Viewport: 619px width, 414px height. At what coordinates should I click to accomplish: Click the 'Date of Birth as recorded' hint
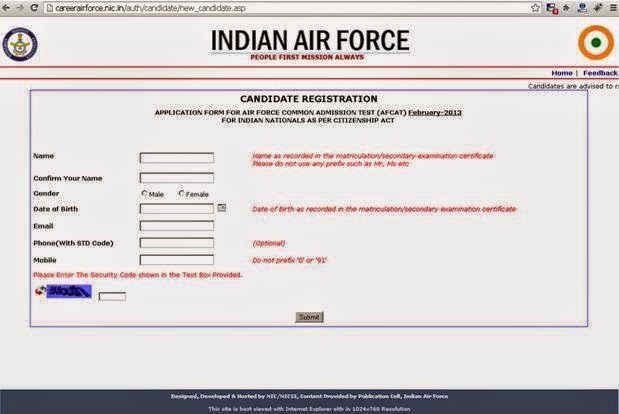tap(384, 209)
